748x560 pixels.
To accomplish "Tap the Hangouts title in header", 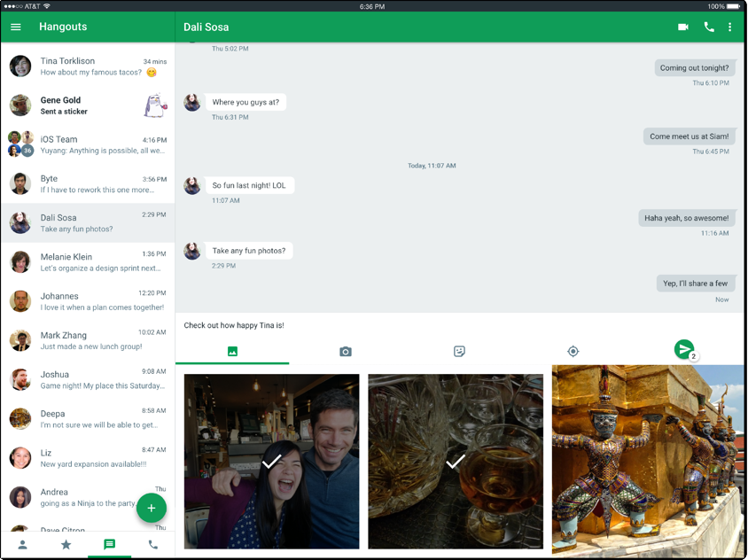I will 63,27.
